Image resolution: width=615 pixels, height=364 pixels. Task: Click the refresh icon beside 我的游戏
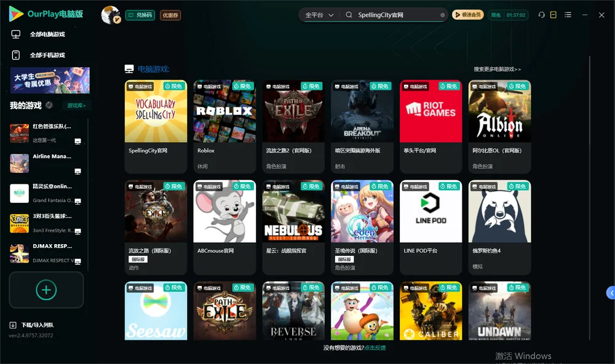[49, 105]
